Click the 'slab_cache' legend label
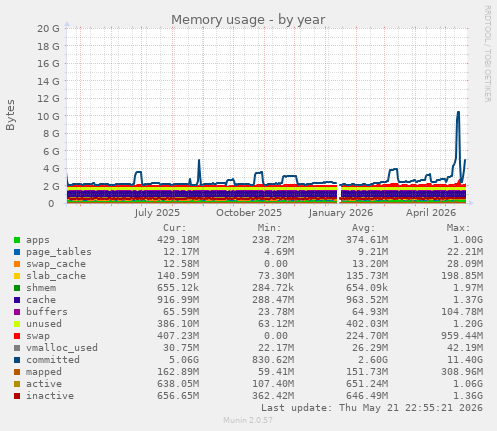Viewport: 497px width, 431px height. [56, 276]
